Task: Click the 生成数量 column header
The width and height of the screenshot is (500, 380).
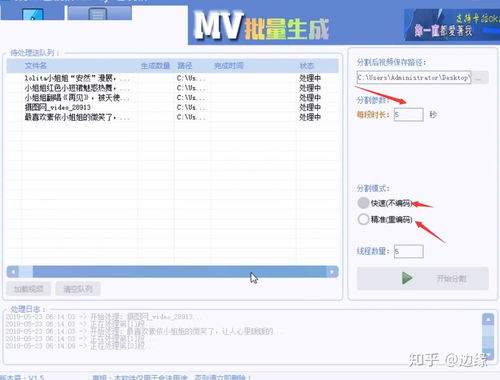Action: 155,66
